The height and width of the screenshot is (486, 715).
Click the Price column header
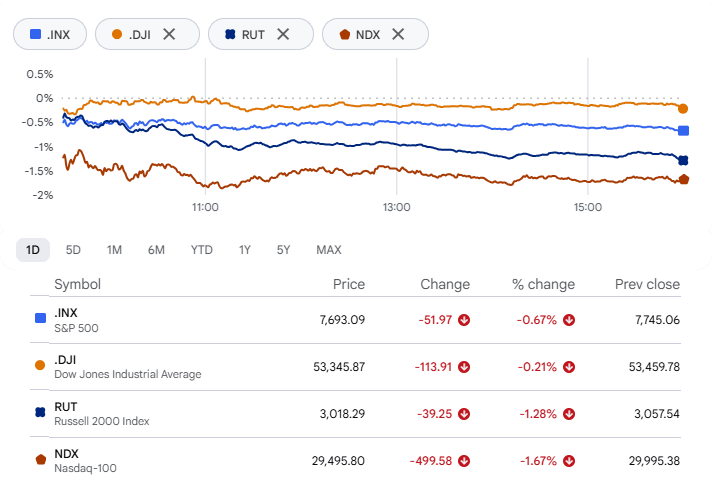coord(349,284)
